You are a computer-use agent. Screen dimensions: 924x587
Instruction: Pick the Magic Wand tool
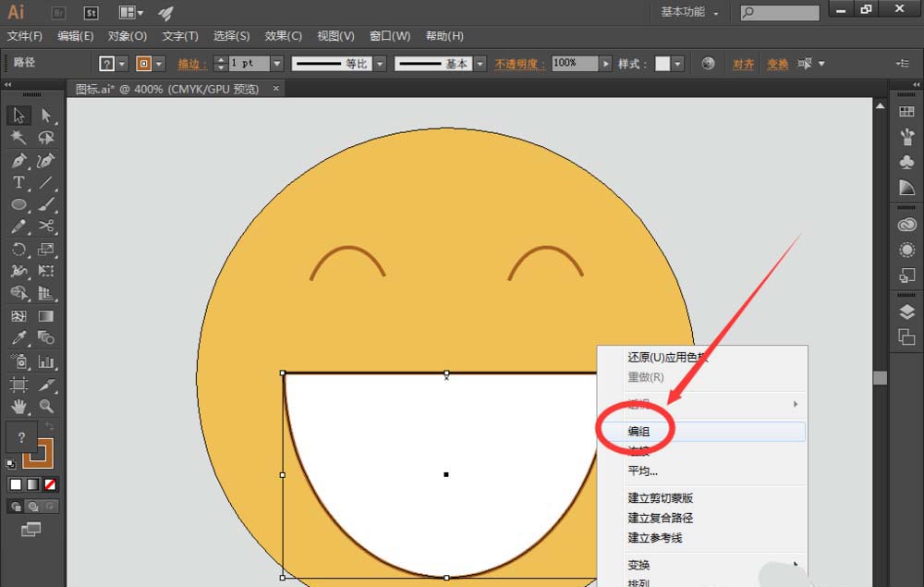18,138
